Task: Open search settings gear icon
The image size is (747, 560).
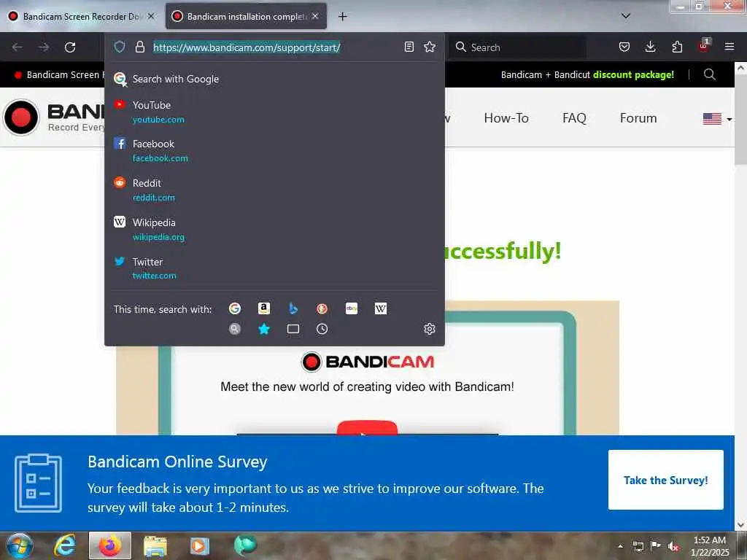Action: click(429, 329)
